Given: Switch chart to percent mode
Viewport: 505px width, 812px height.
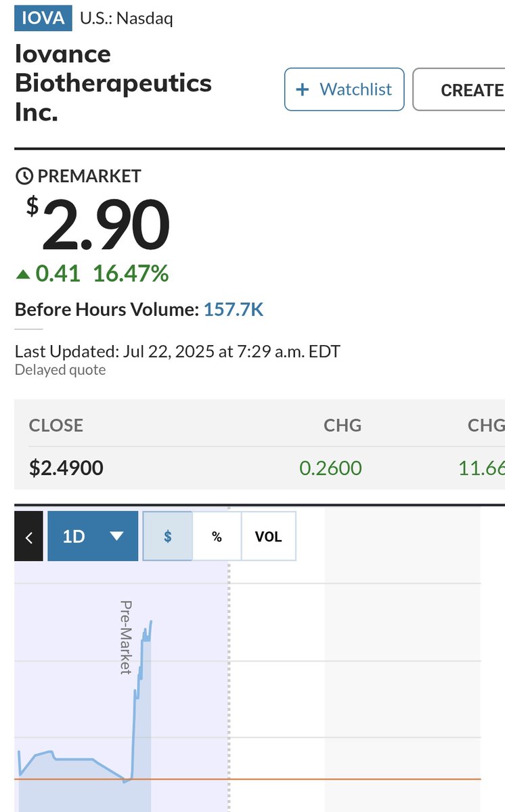Looking at the screenshot, I should coord(217,537).
